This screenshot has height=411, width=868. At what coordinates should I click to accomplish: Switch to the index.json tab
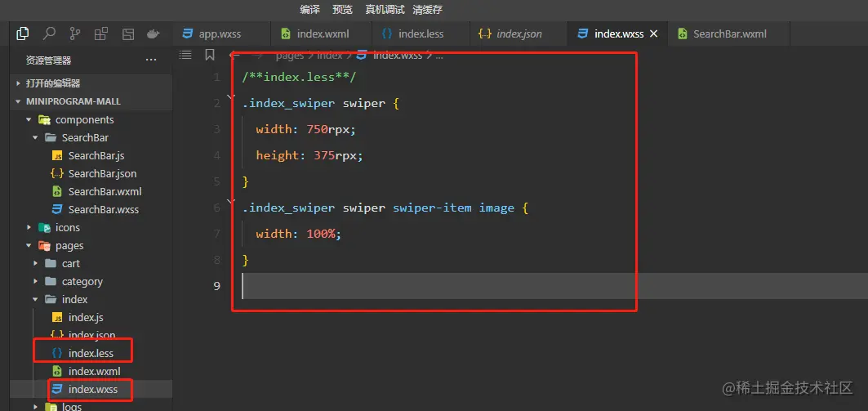tap(519, 34)
